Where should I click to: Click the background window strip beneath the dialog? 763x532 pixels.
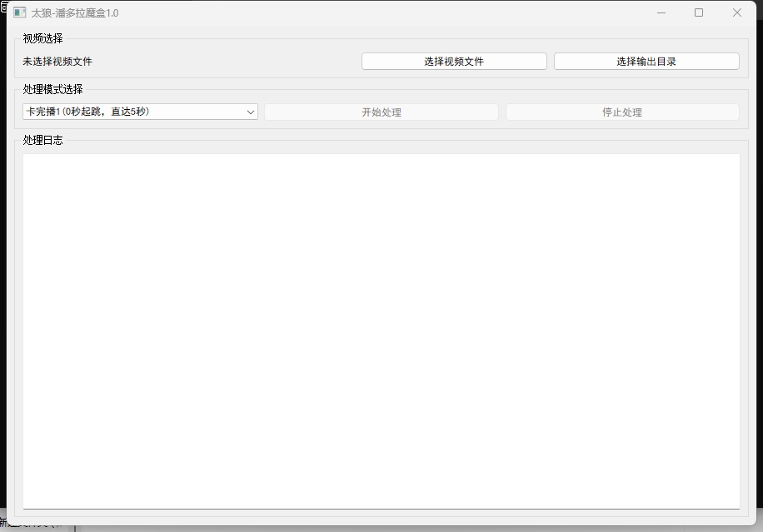pos(416,528)
